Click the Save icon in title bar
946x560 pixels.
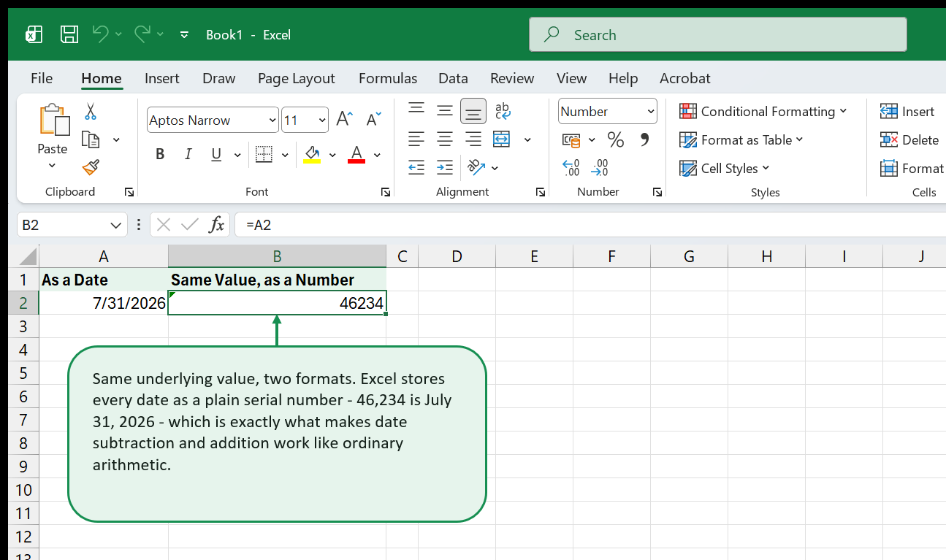69,34
